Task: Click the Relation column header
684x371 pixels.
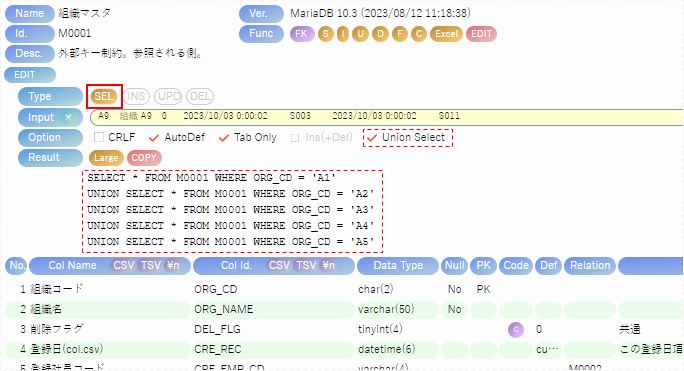Action: (x=590, y=265)
